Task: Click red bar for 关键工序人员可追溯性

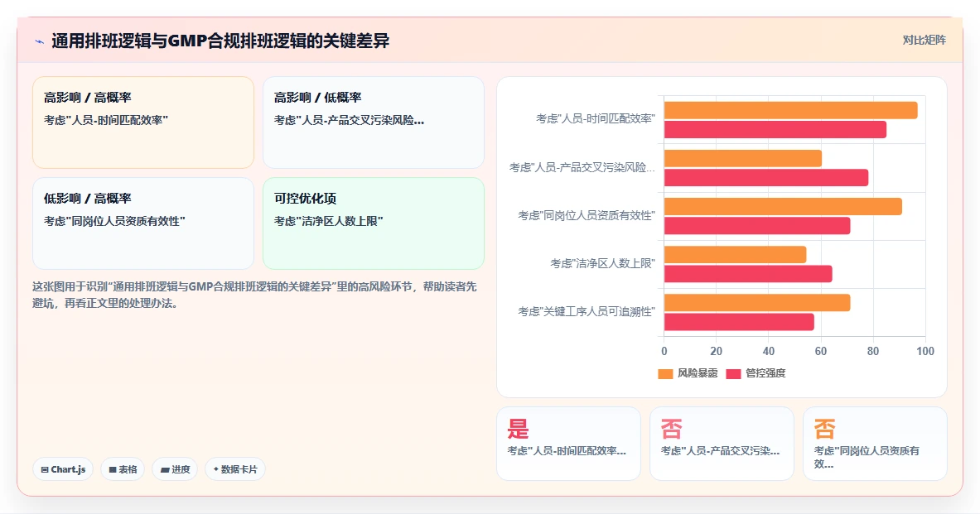Action: 739,322
